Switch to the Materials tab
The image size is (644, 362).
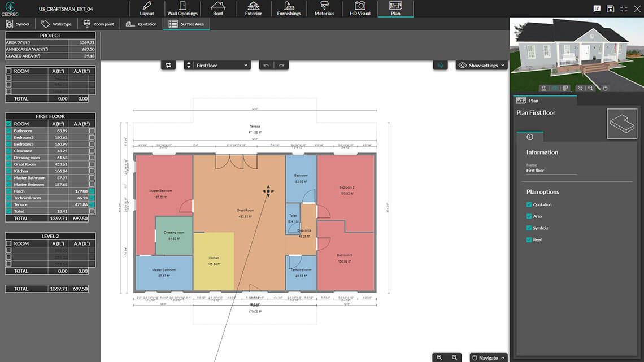coord(324,7)
